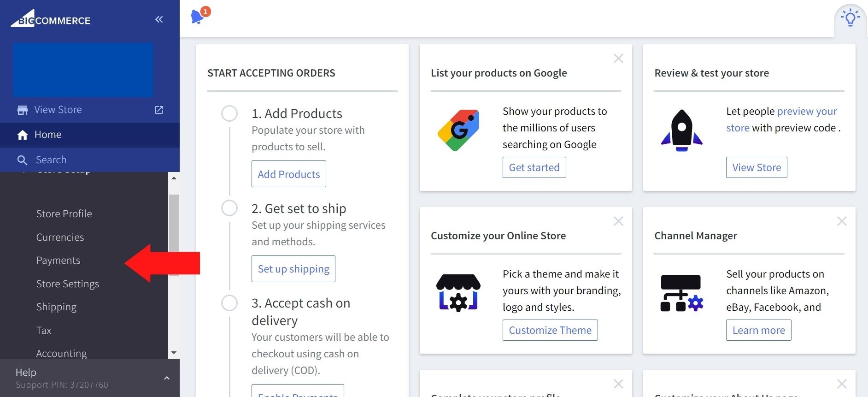This screenshot has width=868, height=397.
Task: Click the external link icon beside View Store
Action: point(159,110)
